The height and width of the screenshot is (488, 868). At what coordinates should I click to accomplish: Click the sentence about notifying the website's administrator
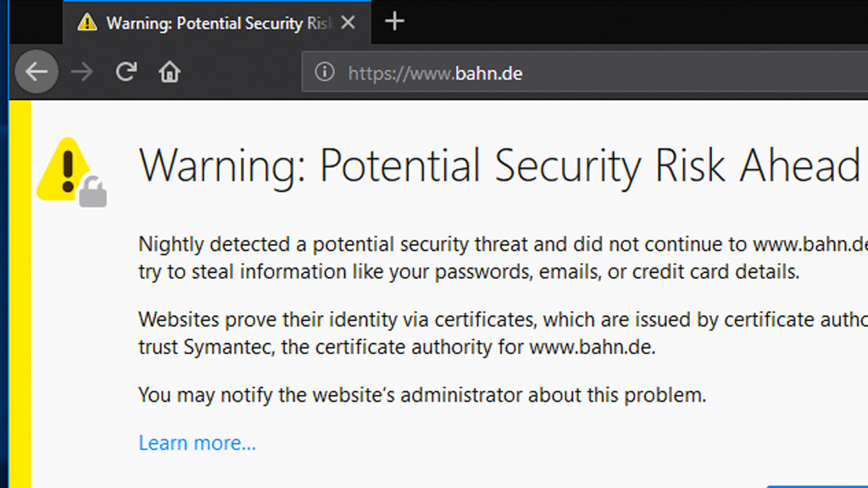click(422, 395)
